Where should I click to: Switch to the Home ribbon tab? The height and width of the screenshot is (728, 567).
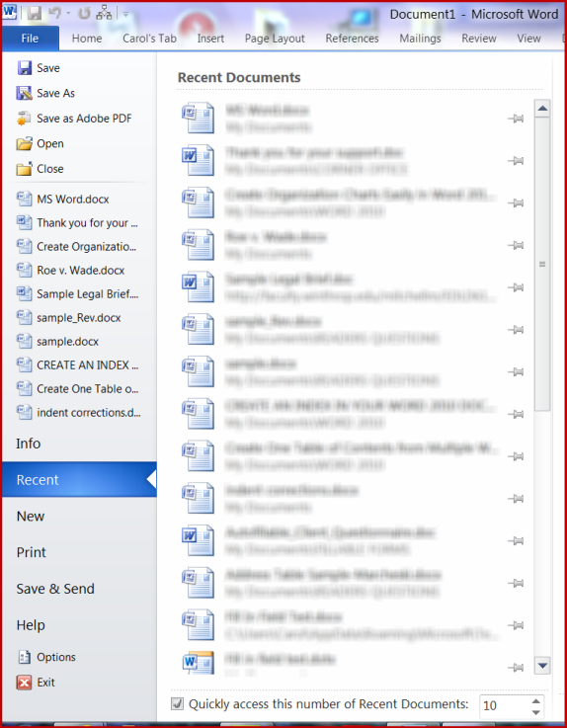(x=87, y=39)
